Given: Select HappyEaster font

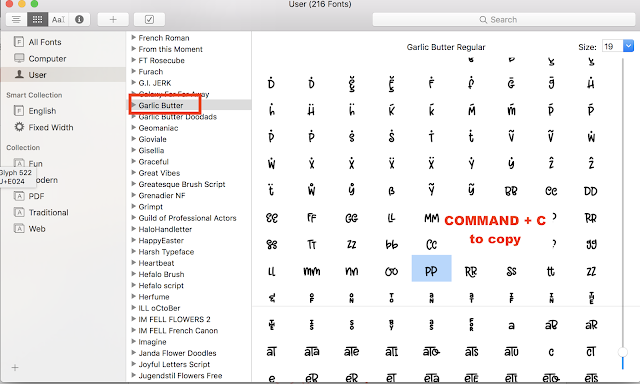Looking at the screenshot, I should pyautogui.click(x=161, y=240).
